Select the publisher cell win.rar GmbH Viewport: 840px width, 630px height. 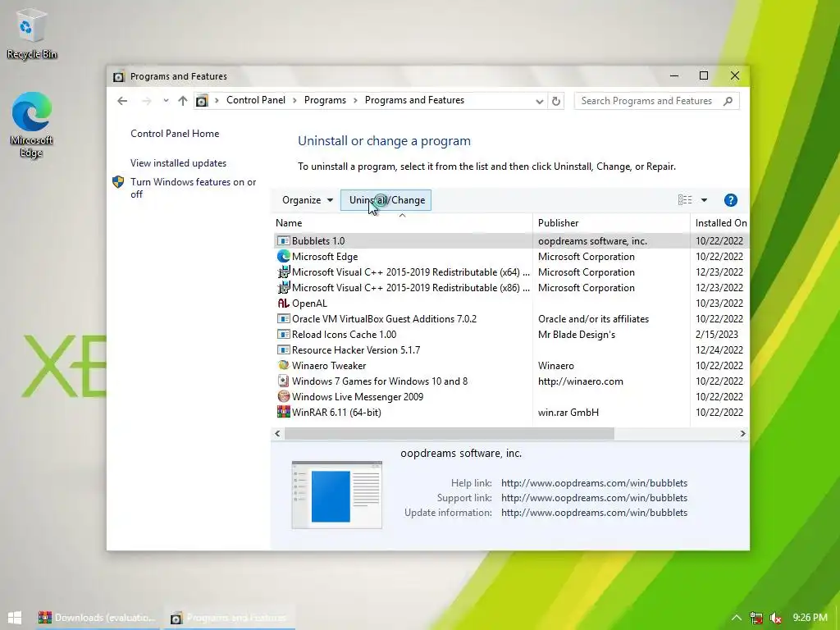click(x=568, y=413)
